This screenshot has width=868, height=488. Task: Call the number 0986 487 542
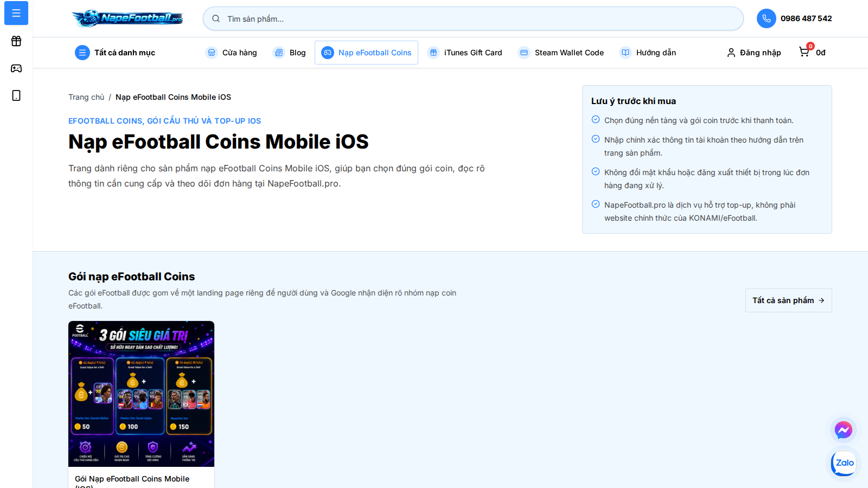[806, 18]
